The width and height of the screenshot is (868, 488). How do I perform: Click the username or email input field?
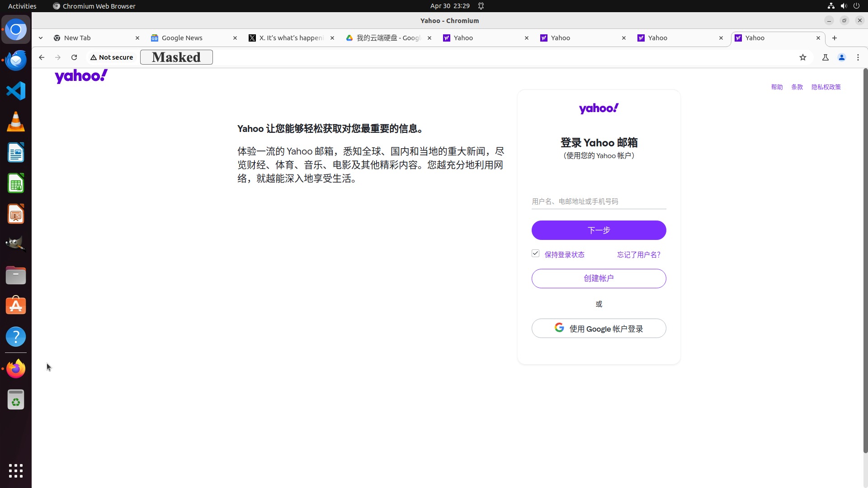point(599,202)
